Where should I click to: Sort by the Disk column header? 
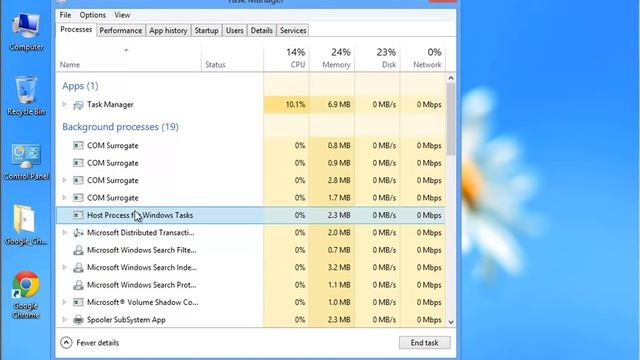tap(377, 58)
